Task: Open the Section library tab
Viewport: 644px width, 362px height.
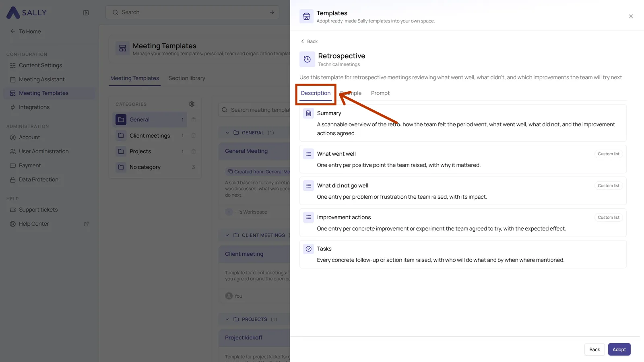Action: (x=187, y=78)
